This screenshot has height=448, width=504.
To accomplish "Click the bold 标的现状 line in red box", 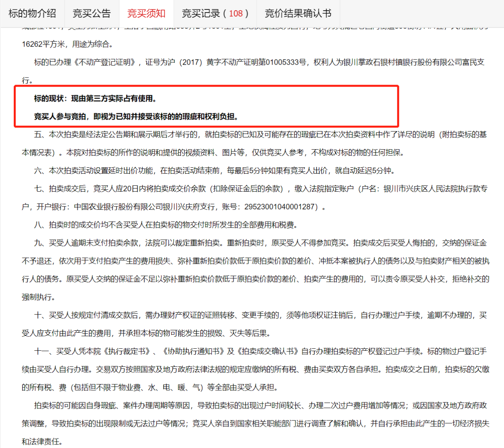I will 95,98.
